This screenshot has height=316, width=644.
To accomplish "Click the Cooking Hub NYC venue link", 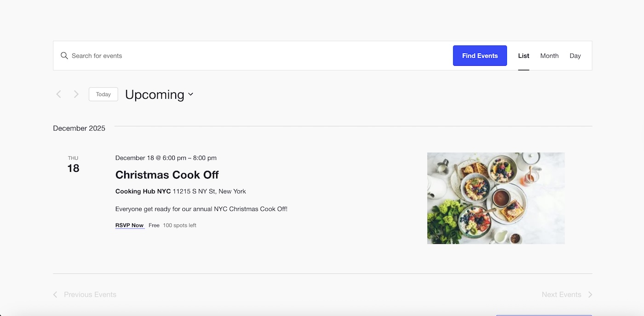I will [x=142, y=191].
